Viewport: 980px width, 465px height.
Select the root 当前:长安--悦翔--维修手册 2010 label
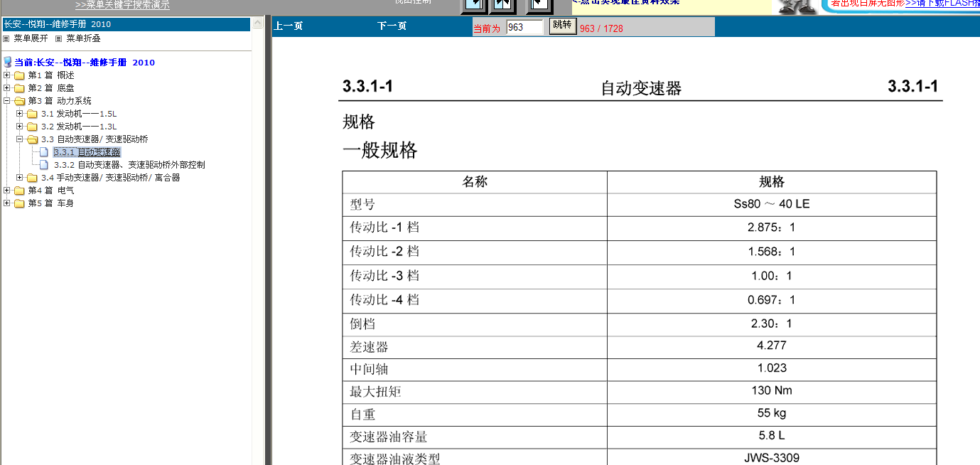[85, 63]
